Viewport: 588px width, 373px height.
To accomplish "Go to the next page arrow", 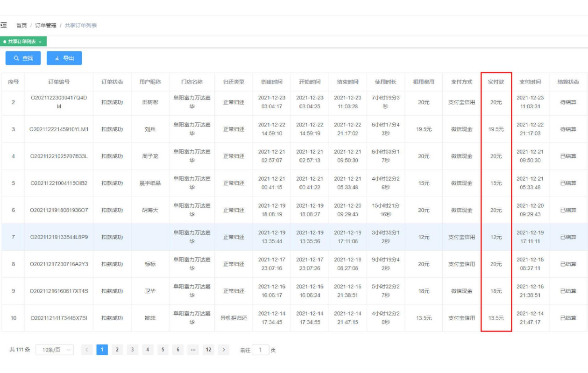I will pyautogui.click(x=224, y=350).
